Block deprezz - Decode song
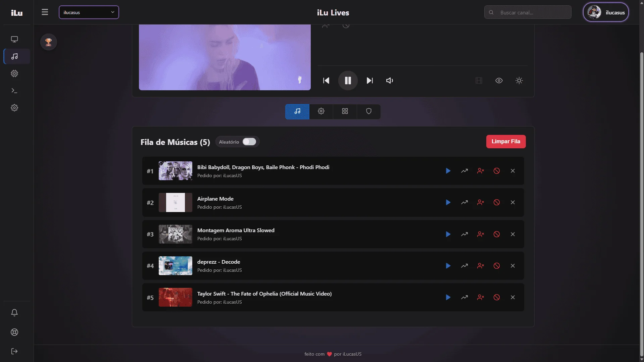This screenshot has width=644, height=362. click(x=497, y=266)
